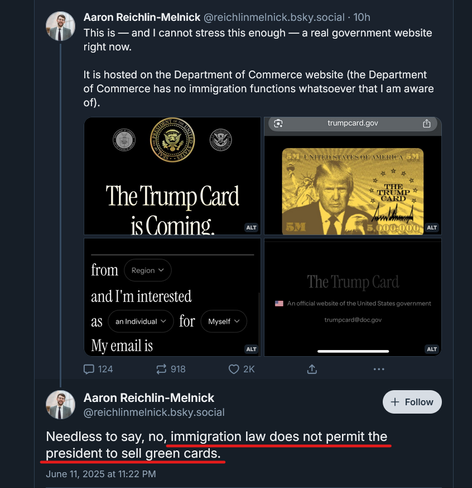Share the post via share icon
This screenshot has height=488, width=472.
click(312, 369)
